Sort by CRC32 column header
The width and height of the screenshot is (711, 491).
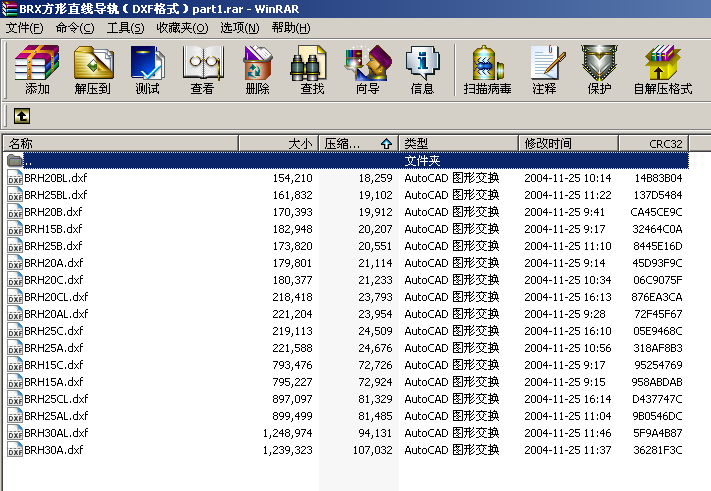[654, 144]
